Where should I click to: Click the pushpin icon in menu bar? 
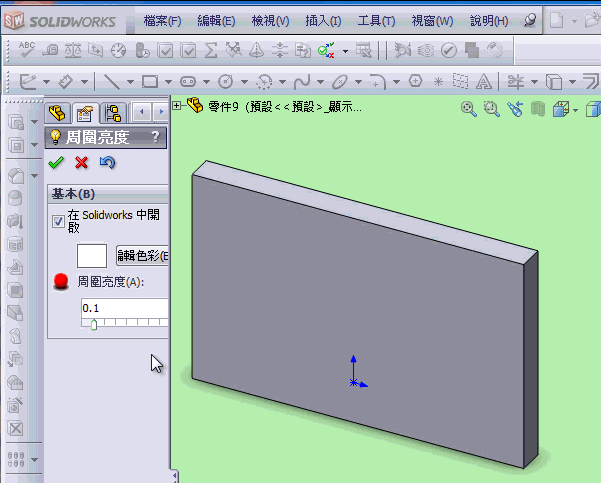(529, 20)
